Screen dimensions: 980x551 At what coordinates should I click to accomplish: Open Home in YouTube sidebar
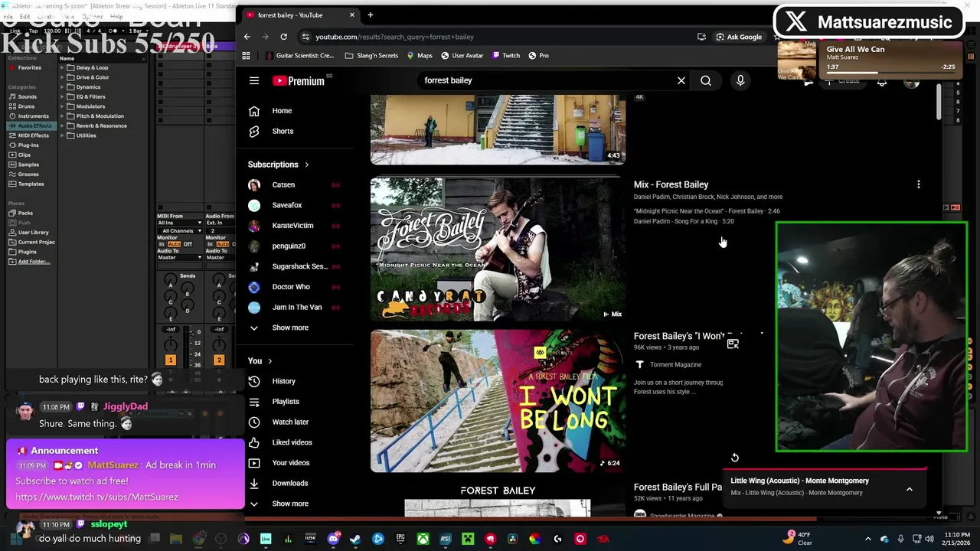pyautogui.click(x=282, y=111)
